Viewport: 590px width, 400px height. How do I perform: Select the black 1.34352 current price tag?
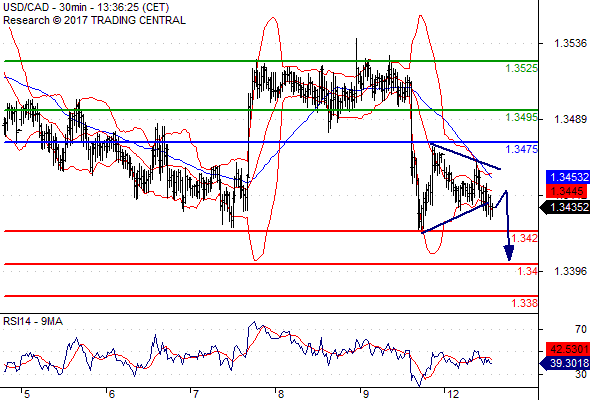[x=565, y=207]
